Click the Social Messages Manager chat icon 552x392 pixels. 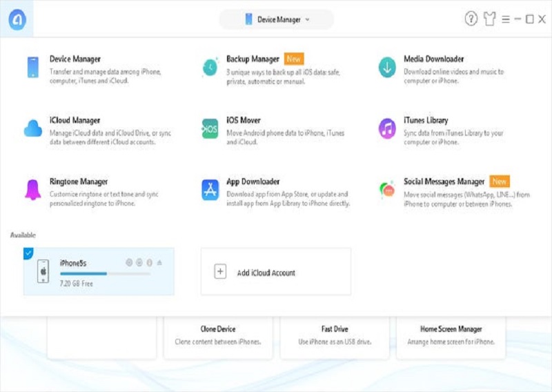[x=387, y=190]
